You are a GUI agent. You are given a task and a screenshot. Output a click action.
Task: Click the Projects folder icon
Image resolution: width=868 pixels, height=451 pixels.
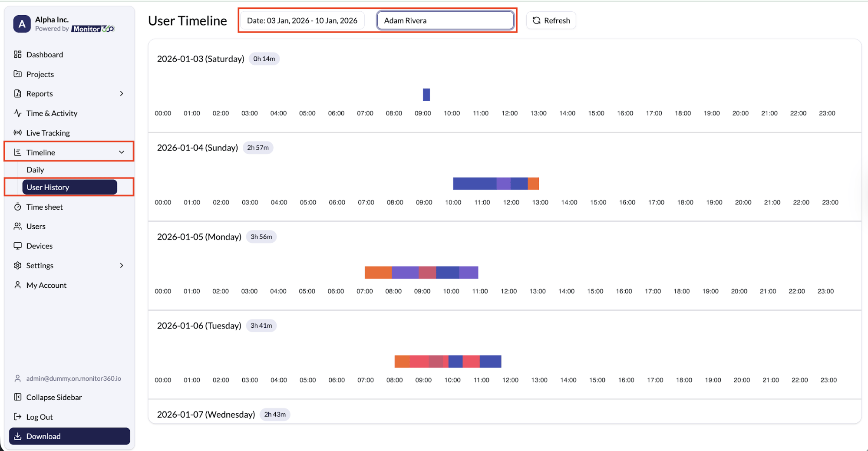point(17,74)
